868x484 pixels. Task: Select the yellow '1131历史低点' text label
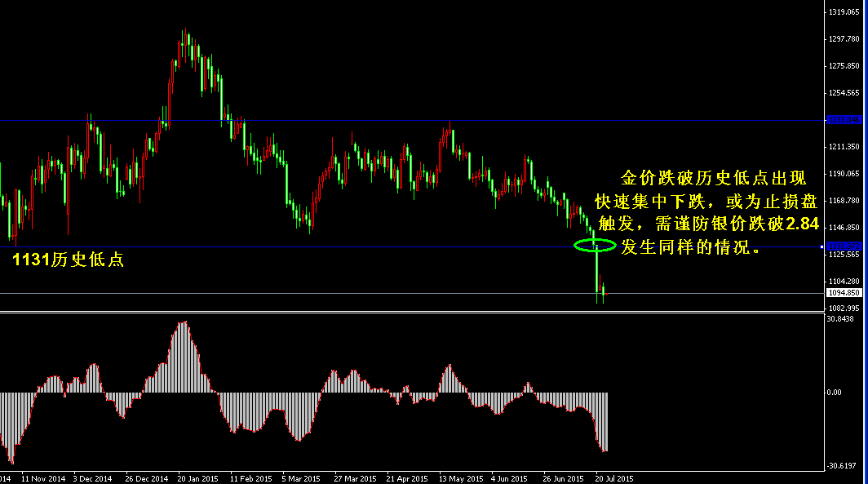(68, 261)
